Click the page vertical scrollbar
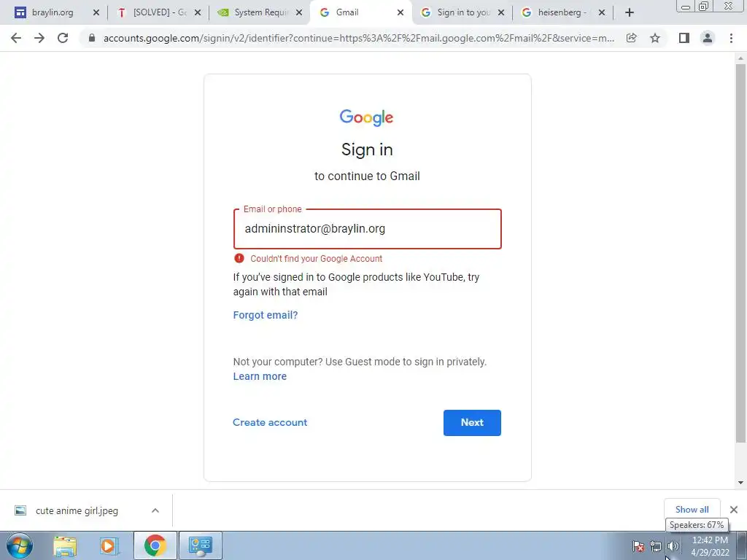The width and height of the screenshot is (747, 560). [x=740, y=253]
